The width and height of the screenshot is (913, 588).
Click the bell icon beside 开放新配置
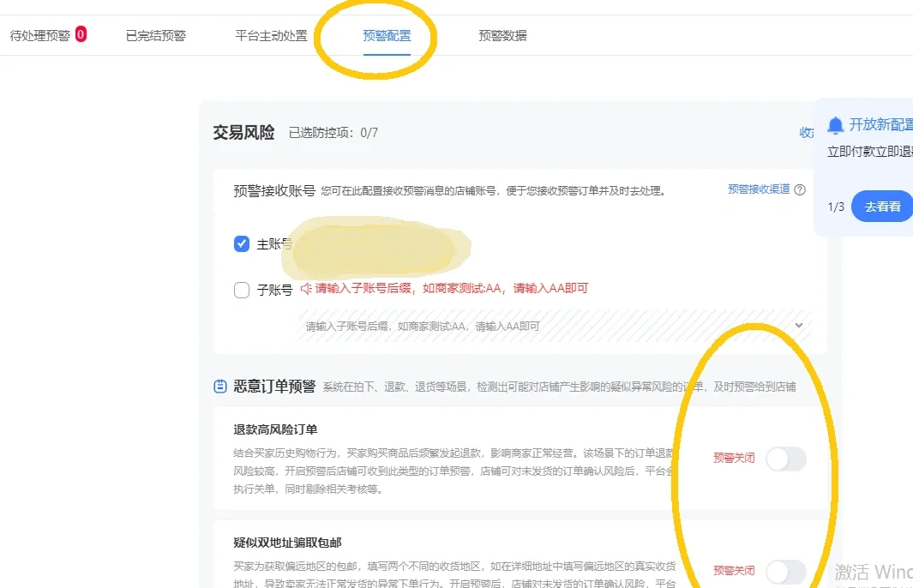click(836, 124)
